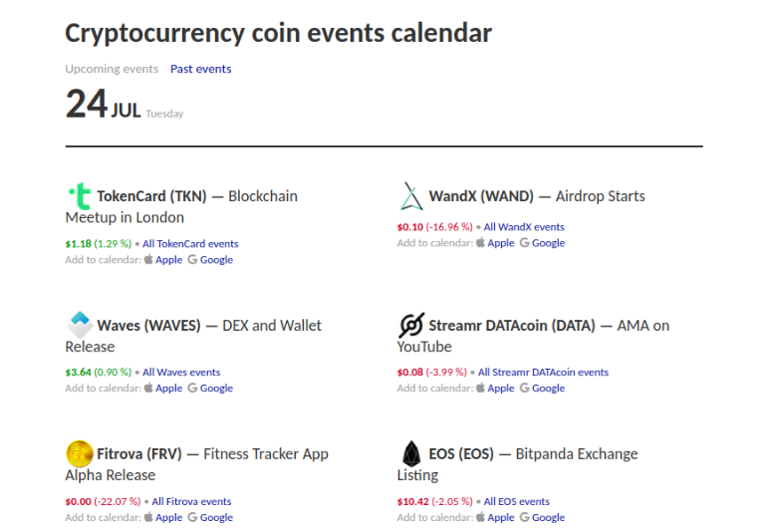Click the EOS coin logo
Image resolution: width=770 pixels, height=532 pixels.
(x=411, y=453)
